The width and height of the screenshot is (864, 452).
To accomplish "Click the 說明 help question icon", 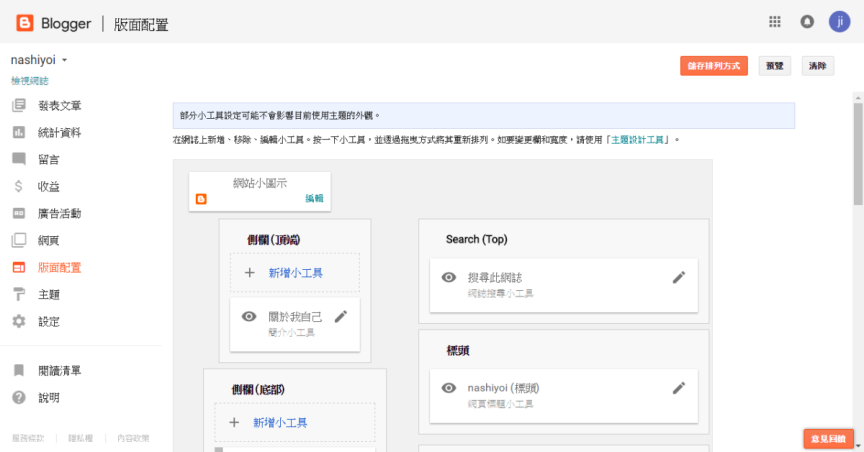I will point(19,397).
